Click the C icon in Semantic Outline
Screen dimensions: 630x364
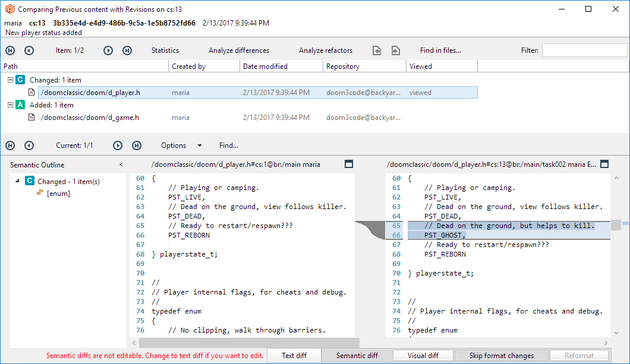click(x=30, y=181)
